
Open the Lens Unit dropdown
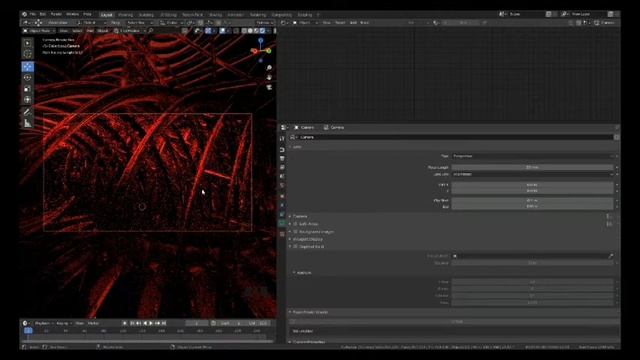(x=533, y=174)
